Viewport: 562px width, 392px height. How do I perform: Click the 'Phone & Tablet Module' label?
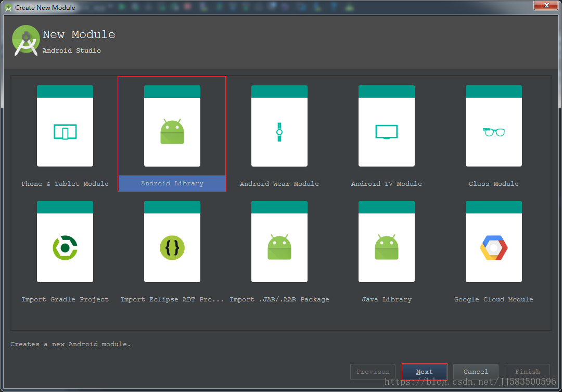[x=65, y=184]
